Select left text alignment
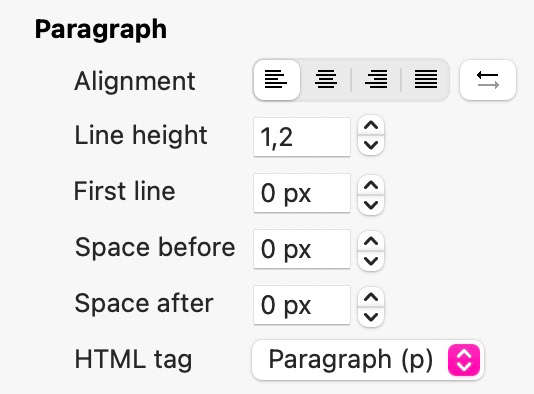534x394 pixels. coord(277,80)
